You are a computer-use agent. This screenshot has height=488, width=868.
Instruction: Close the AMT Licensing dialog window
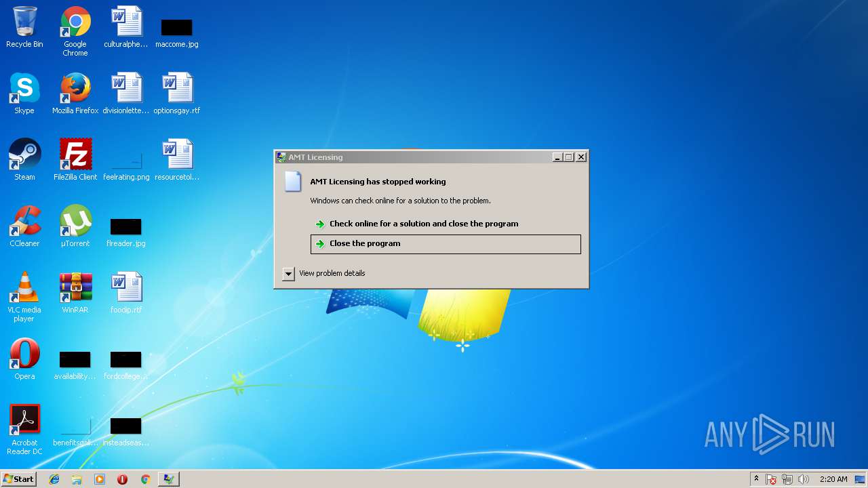(581, 157)
